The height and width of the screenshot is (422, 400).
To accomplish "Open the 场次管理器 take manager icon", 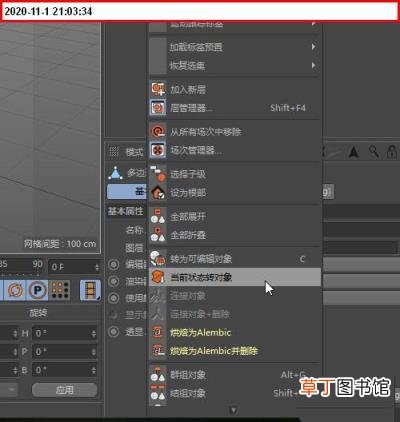I will pyautogui.click(x=158, y=150).
